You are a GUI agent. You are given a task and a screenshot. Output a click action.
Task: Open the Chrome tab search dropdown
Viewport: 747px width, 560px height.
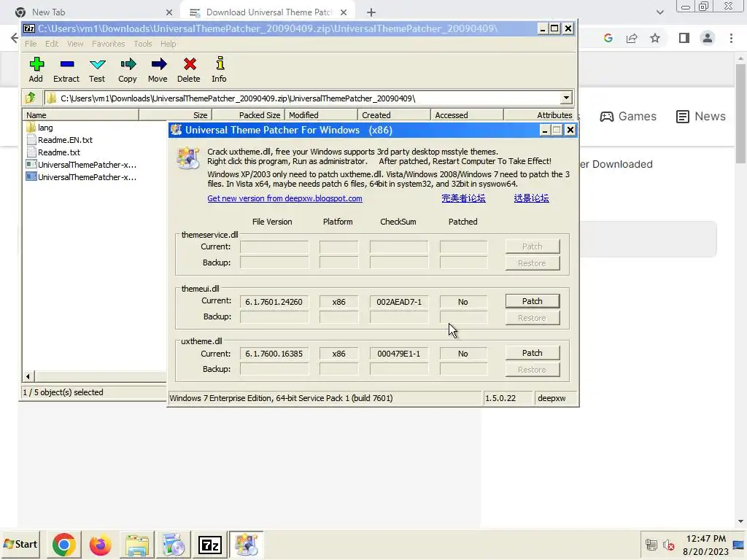(x=659, y=12)
